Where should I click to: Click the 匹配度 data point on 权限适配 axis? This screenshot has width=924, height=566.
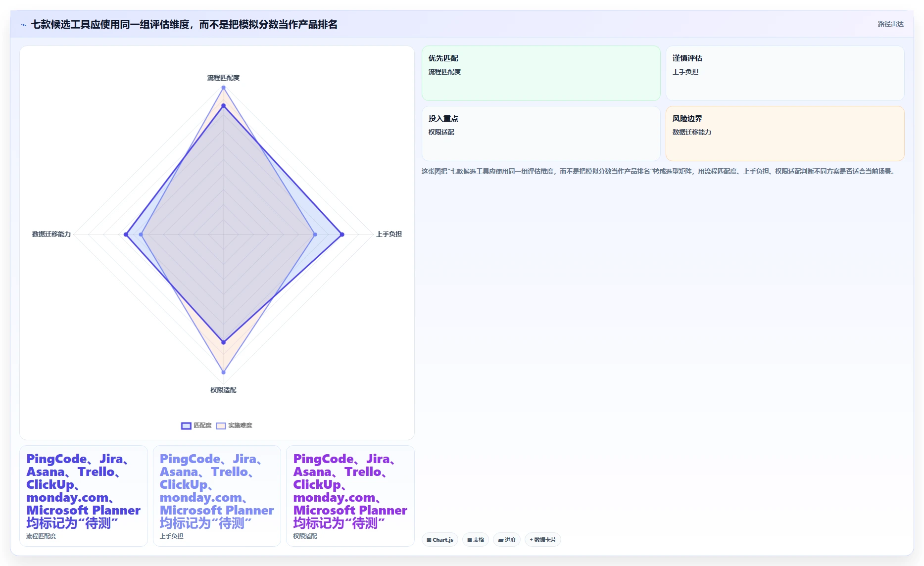(223, 342)
